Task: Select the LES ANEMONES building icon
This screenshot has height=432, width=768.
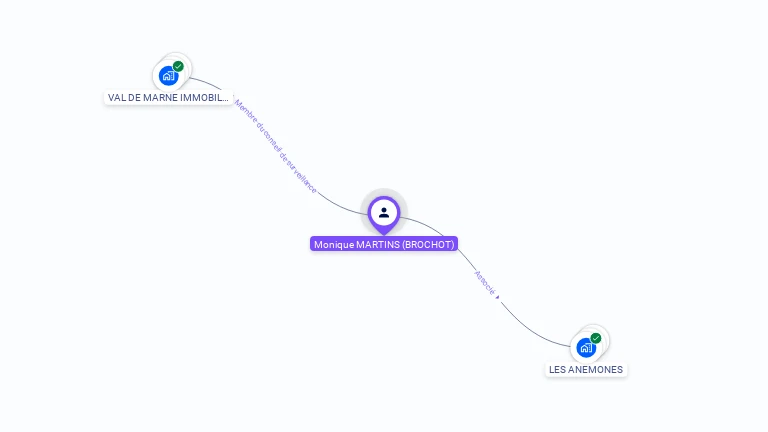Action: [x=586, y=348]
